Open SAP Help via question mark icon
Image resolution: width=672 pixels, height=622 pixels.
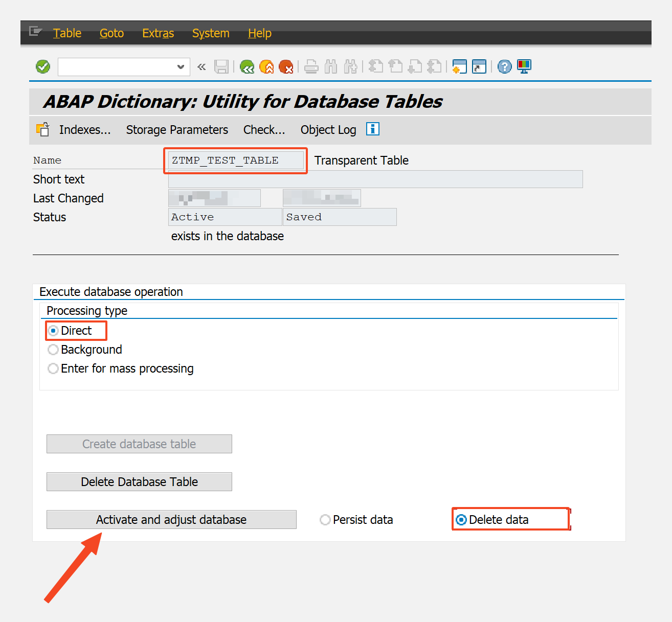[504, 66]
